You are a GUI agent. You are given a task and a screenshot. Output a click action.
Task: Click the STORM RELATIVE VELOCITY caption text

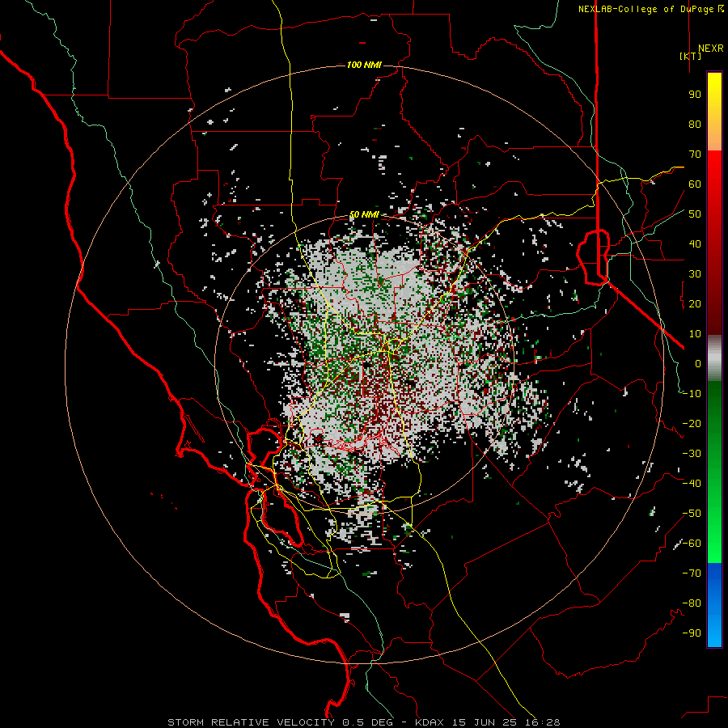click(251, 722)
